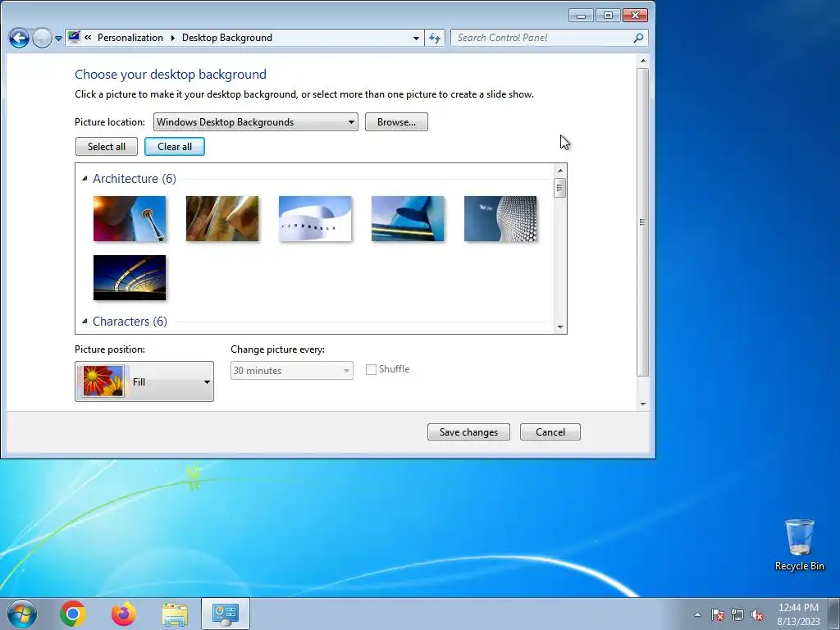Screen dimensions: 840x630
Task: Click Personalization in the address breadcrumb
Action: (x=130, y=38)
